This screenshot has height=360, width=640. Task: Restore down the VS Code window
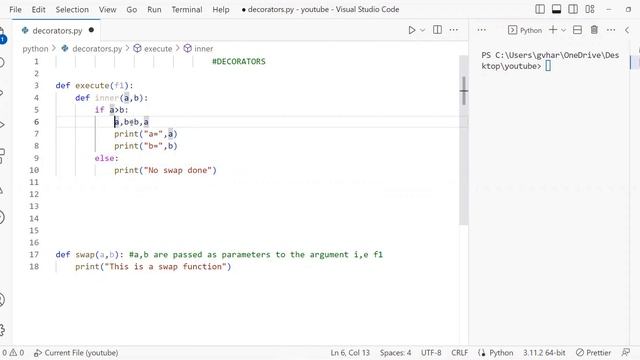tap(628, 9)
